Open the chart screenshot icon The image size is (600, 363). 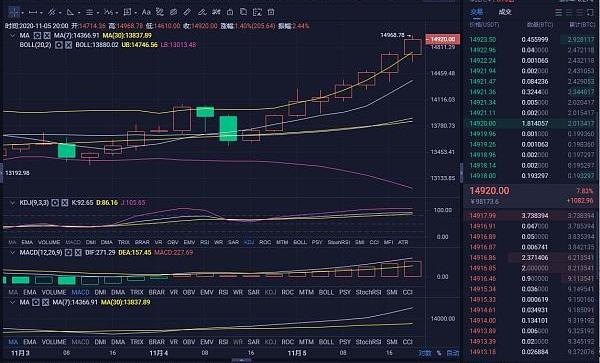pyautogui.click(x=258, y=12)
